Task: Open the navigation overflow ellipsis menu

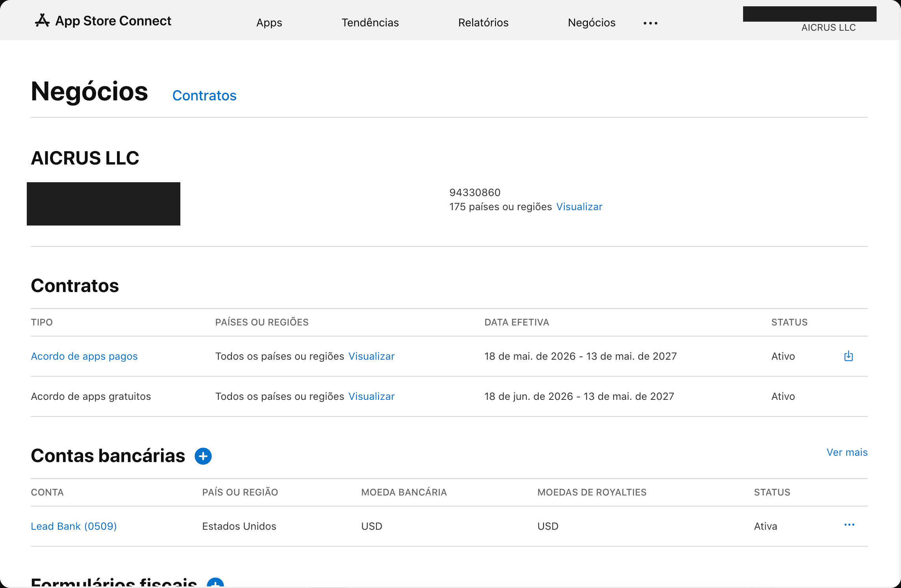Action: [x=651, y=23]
